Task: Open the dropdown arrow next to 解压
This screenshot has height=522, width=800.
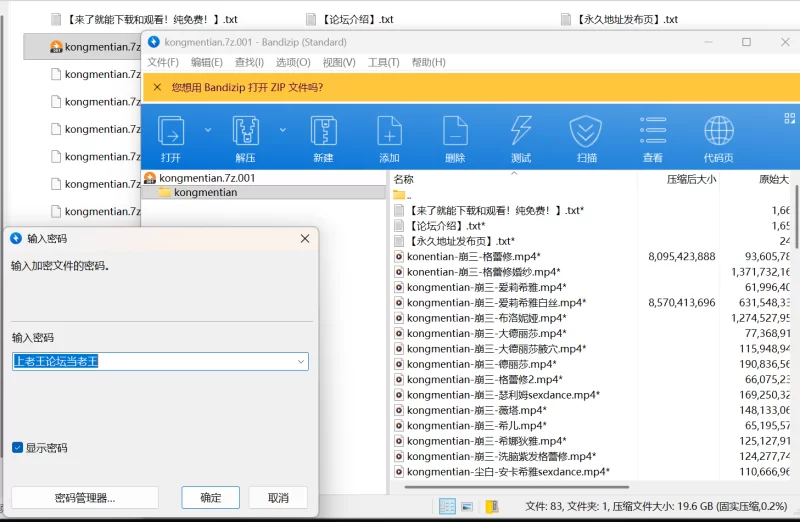Action: pos(283,130)
